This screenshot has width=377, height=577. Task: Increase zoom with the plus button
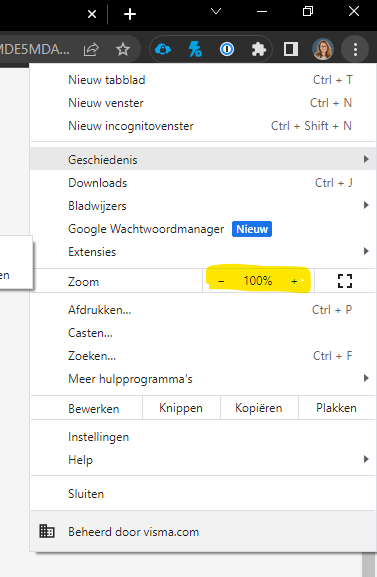[x=294, y=282]
